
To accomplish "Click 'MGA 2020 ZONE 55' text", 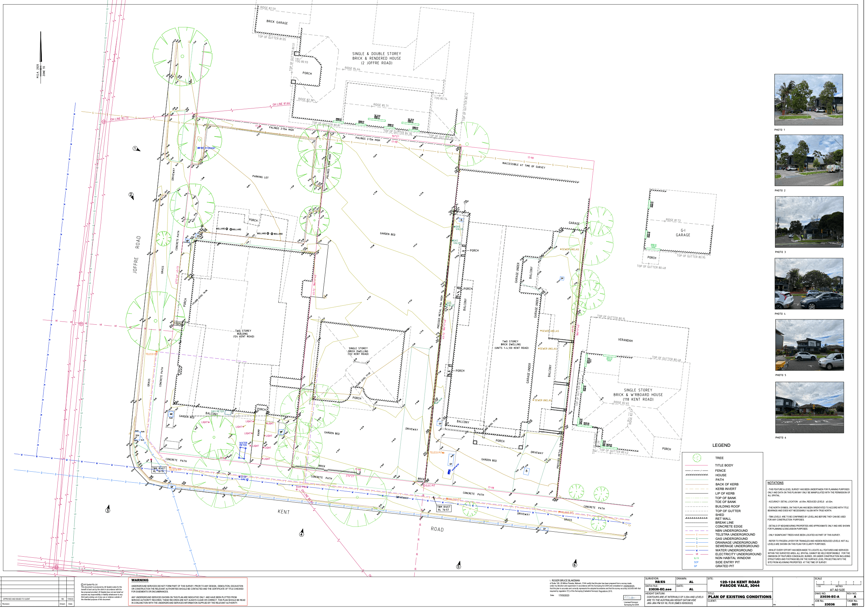I will pos(41,71).
